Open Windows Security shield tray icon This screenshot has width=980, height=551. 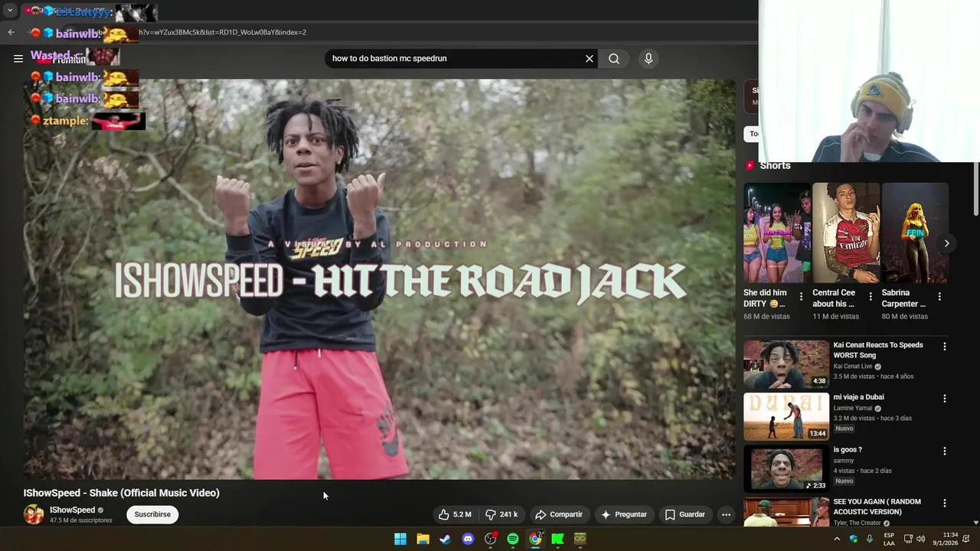click(x=854, y=539)
